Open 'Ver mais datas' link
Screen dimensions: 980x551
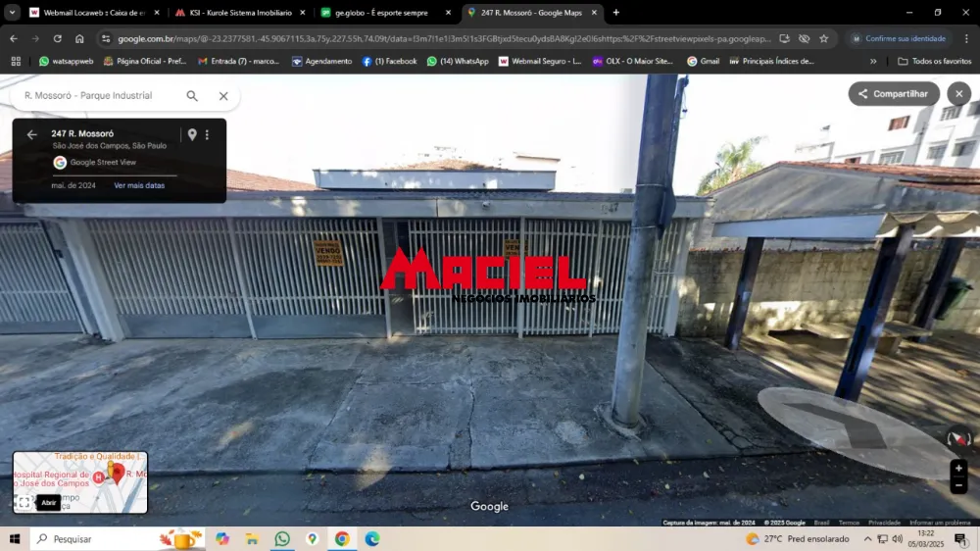(139, 185)
